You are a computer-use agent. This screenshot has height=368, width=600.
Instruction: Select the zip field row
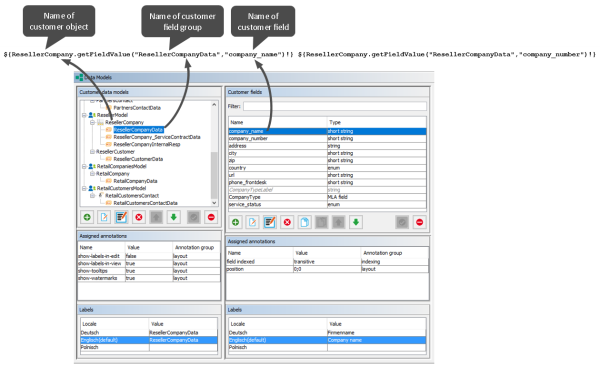click(327, 160)
